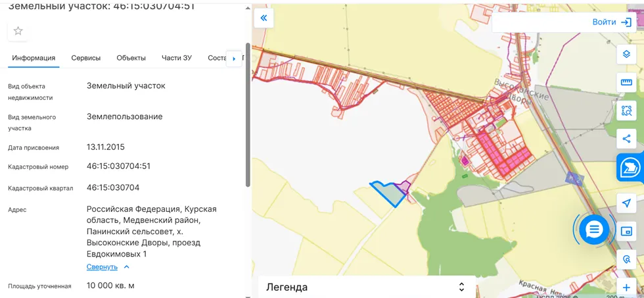The height and width of the screenshot is (298, 644).
Task: Zoom in with the plus button
Action: 626,287
